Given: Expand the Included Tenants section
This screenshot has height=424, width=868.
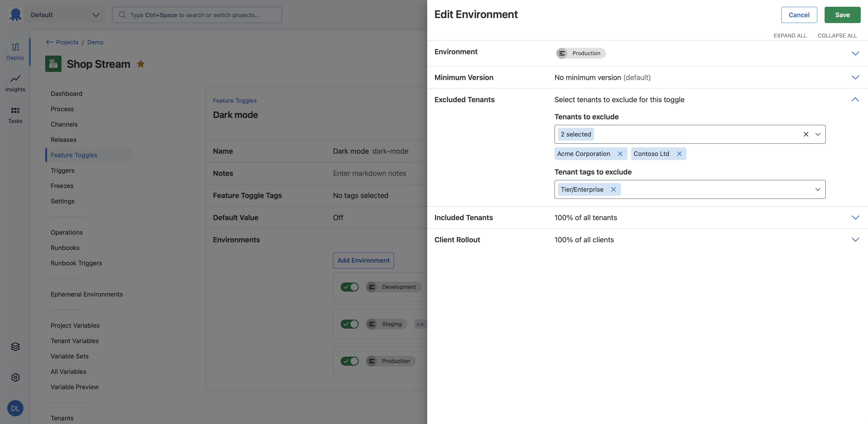Looking at the screenshot, I should tap(855, 217).
